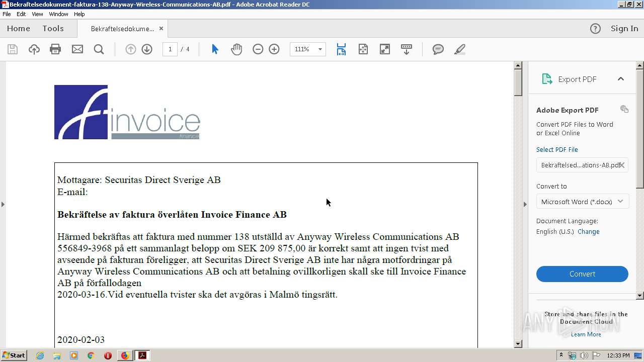Viewport: 644px width, 362px height.
Task: Click the Select PDF File link
Action: click(557, 150)
